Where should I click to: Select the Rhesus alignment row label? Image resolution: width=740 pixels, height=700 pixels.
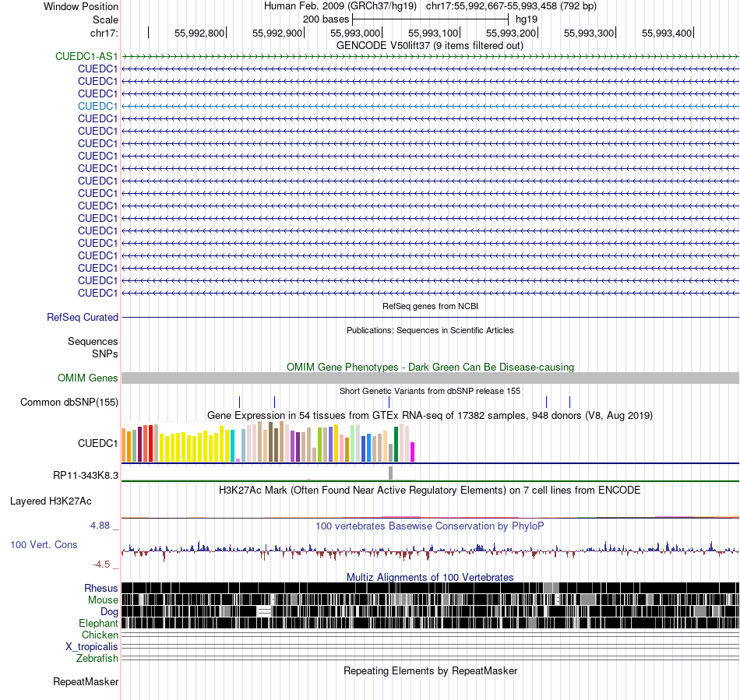101,588
